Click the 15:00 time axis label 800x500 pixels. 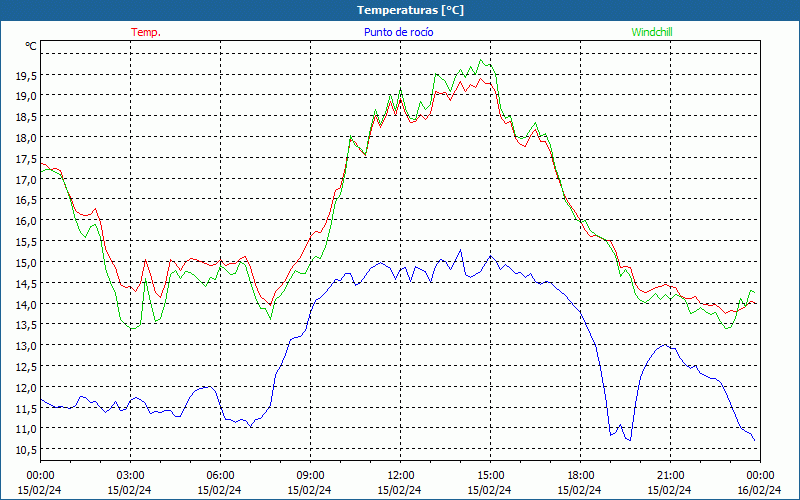click(x=490, y=476)
